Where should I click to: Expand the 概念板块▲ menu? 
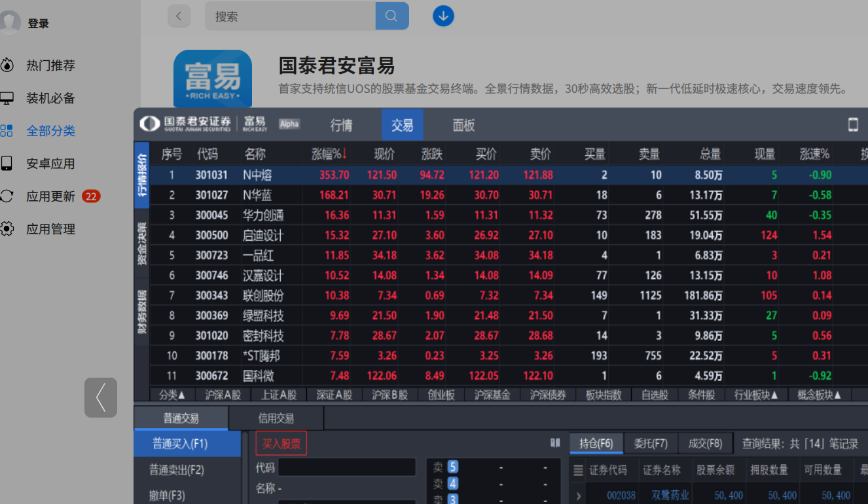(x=819, y=395)
